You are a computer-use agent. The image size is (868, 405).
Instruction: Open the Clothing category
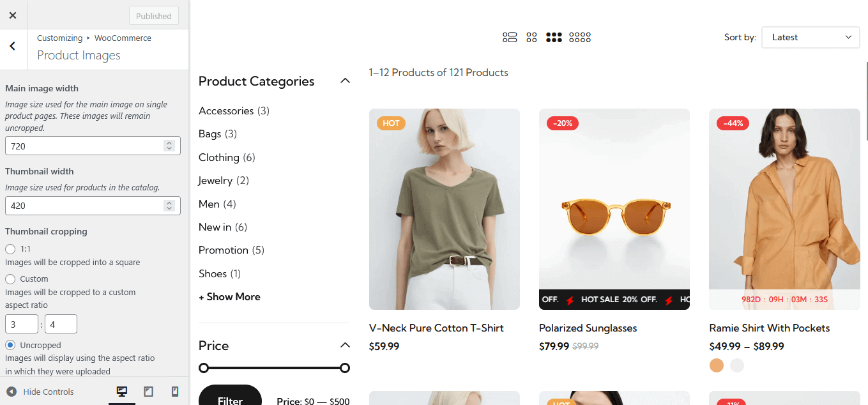click(219, 157)
